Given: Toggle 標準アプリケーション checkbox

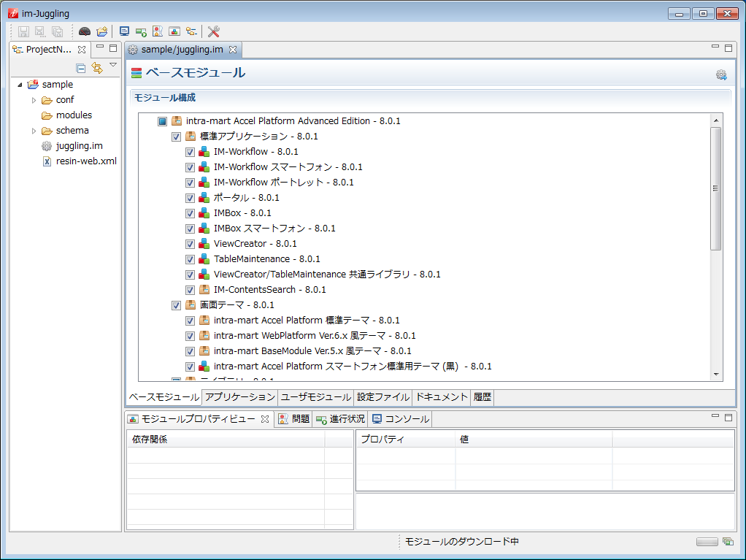Looking at the screenshot, I should [176, 137].
